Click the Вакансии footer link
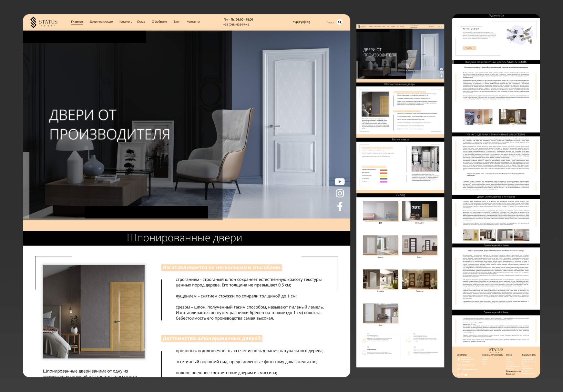 coord(510,374)
